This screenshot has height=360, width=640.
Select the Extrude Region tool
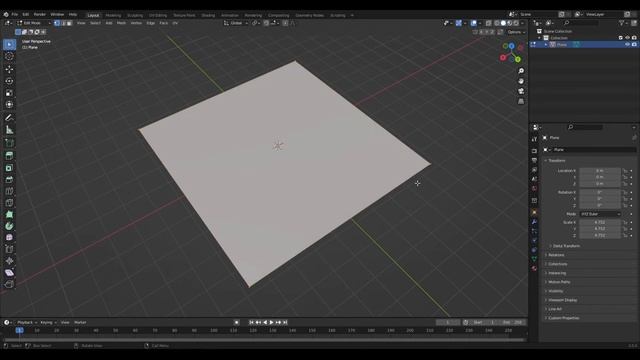(9, 155)
